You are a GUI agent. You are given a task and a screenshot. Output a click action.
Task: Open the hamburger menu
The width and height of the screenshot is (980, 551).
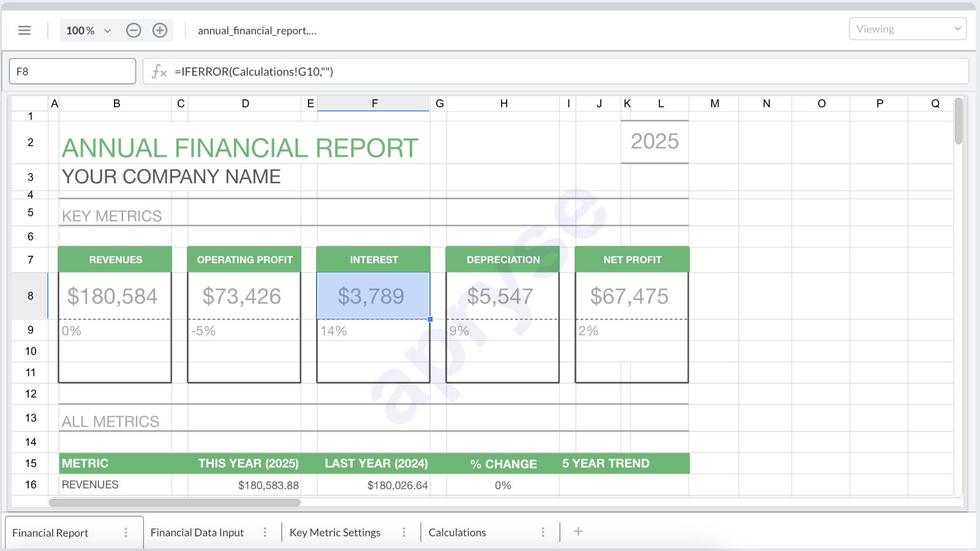(24, 30)
